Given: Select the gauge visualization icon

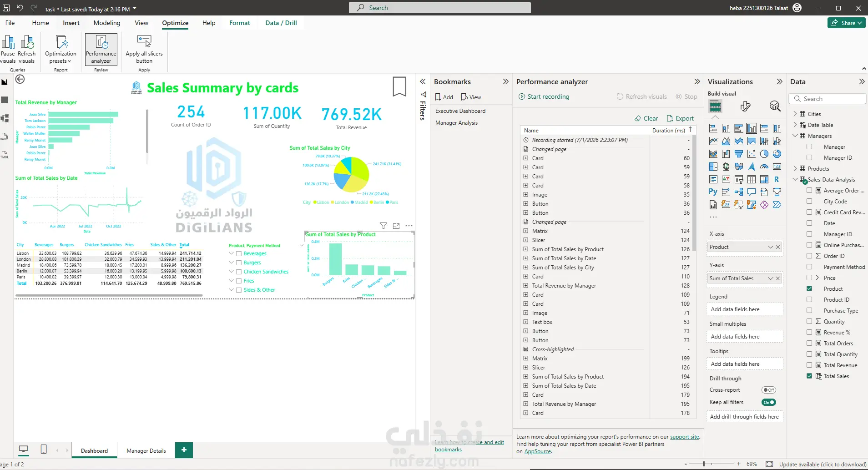Looking at the screenshot, I should click(x=764, y=167).
